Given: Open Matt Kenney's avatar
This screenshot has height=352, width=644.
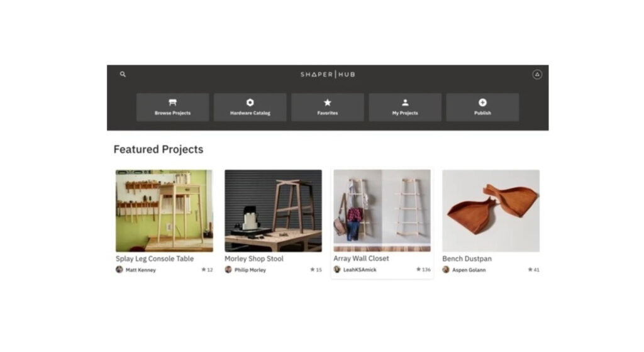Looking at the screenshot, I should (x=119, y=270).
